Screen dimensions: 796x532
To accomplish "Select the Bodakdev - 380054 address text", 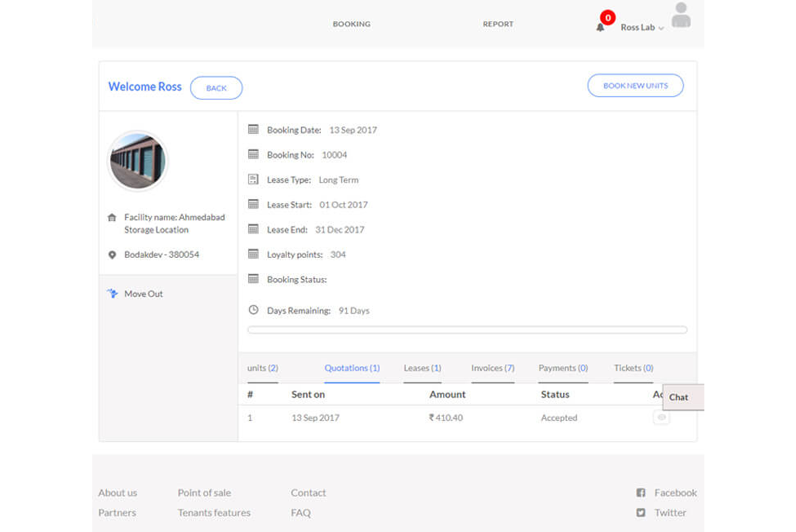I will pos(162,255).
